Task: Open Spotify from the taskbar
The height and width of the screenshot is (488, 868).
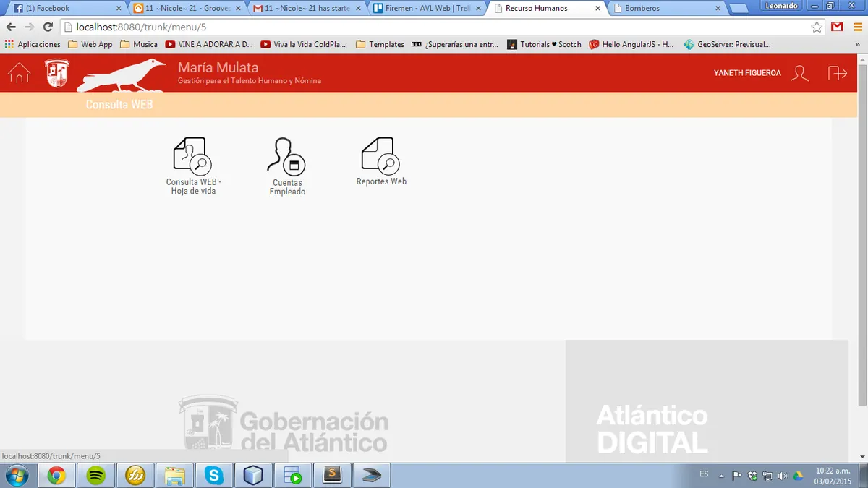Action: pos(96,476)
